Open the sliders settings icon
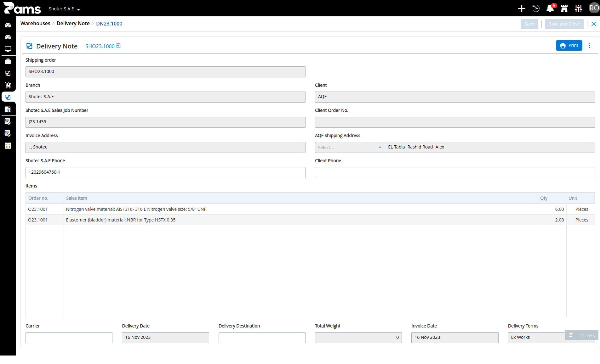The height and width of the screenshot is (364, 600). pos(579,8)
